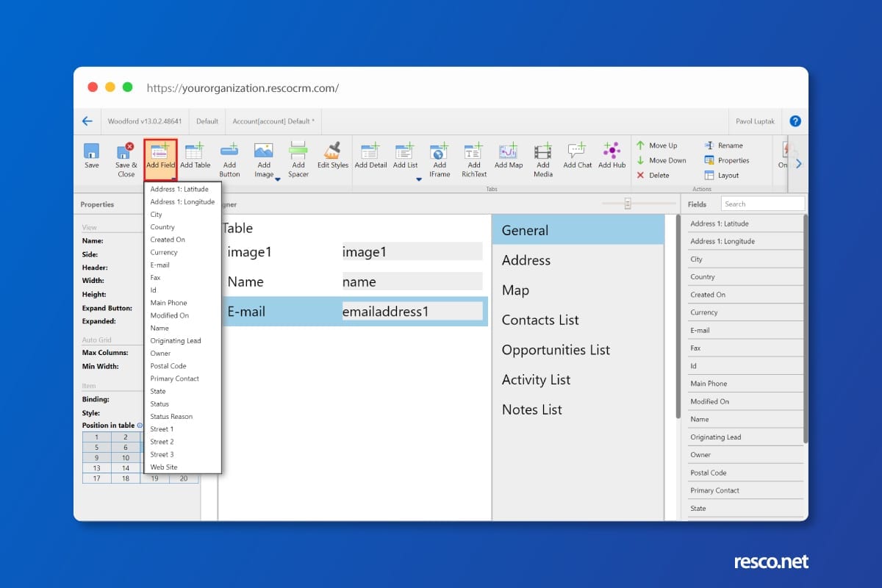The image size is (882, 588).
Task: Select Web Site in the dropdown list
Action: pyautogui.click(x=164, y=467)
